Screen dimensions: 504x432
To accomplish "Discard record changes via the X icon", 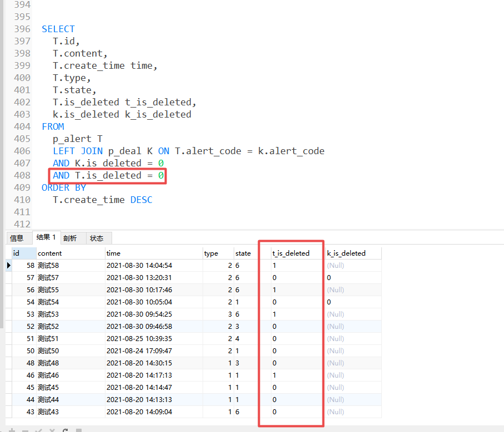I will [52, 429].
